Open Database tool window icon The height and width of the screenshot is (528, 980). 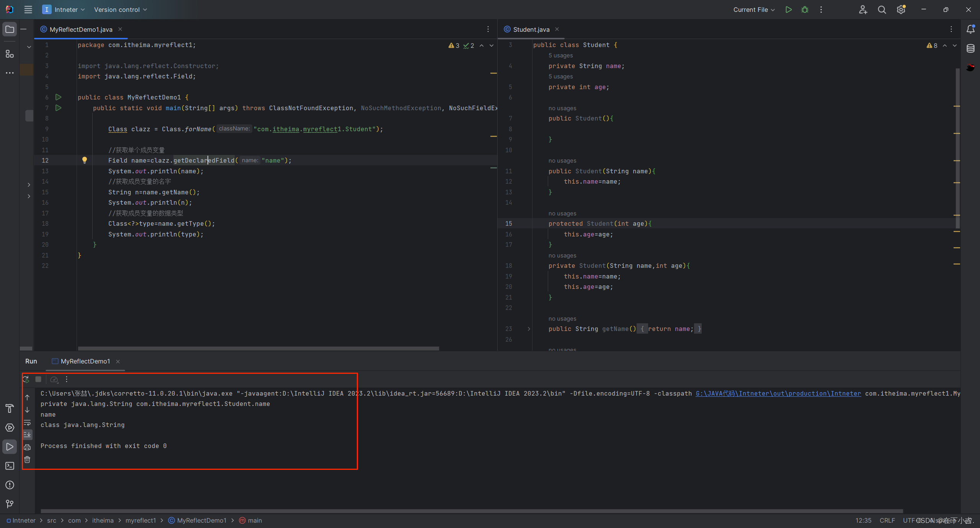tap(970, 49)
